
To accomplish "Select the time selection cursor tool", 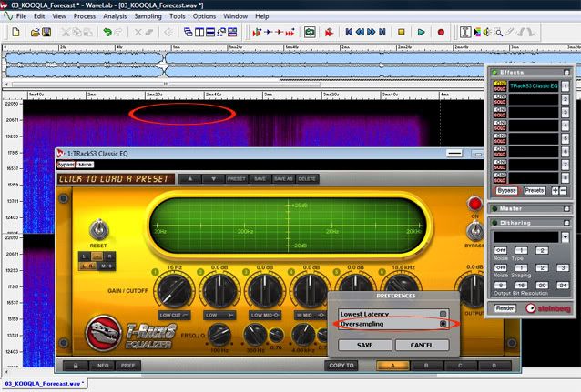I will pos(465,32).
